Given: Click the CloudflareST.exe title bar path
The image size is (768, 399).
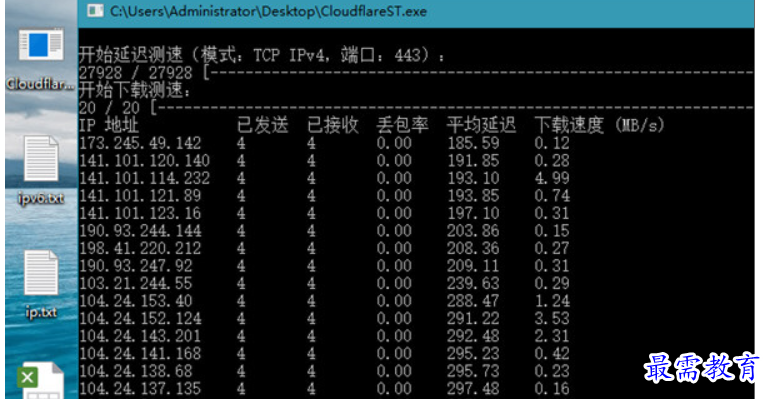Looking at the screenshot, I should (268, 11).
